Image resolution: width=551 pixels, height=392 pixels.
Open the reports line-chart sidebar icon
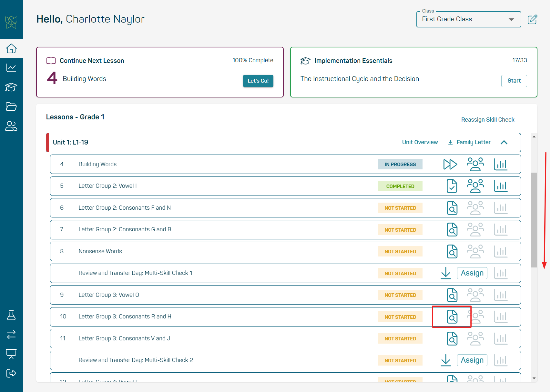11,68
